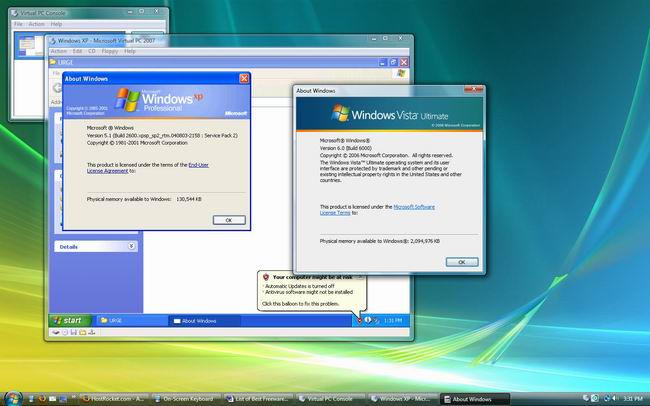
Task: Click the security alert balloon to fix problem
Action: click(x=312, y=290)
